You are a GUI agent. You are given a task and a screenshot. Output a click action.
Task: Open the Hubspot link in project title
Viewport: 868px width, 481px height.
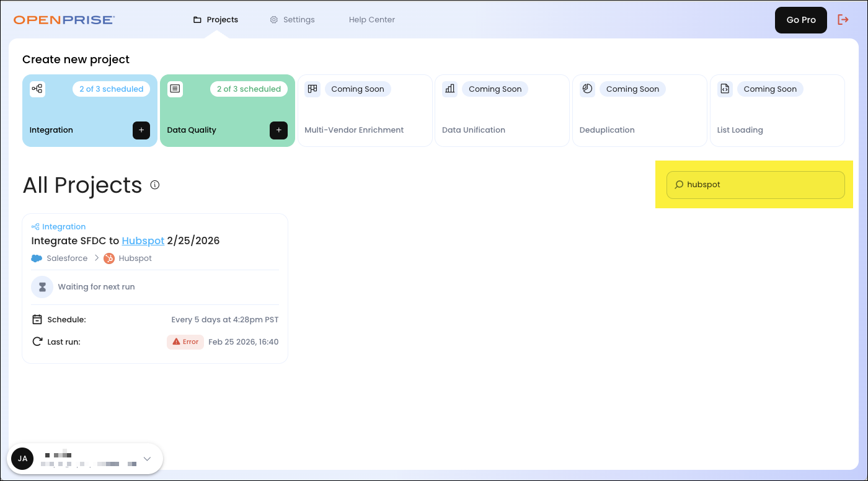[x=143, y=240]
